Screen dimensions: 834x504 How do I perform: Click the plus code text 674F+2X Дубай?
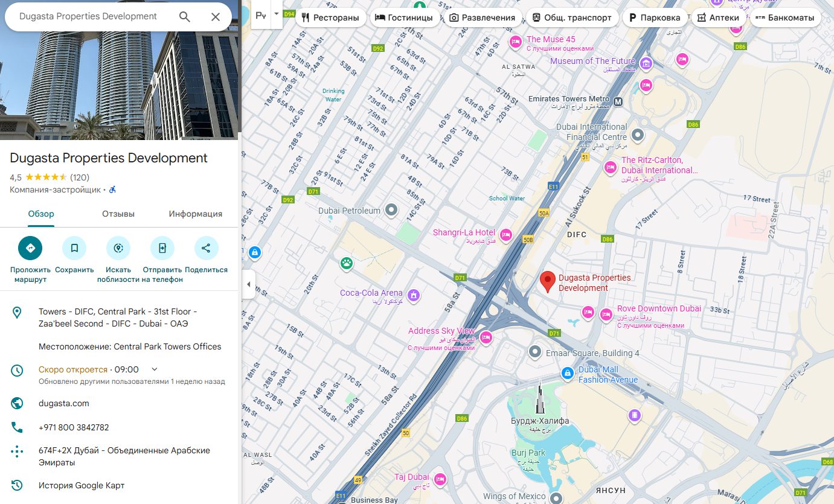124,456
